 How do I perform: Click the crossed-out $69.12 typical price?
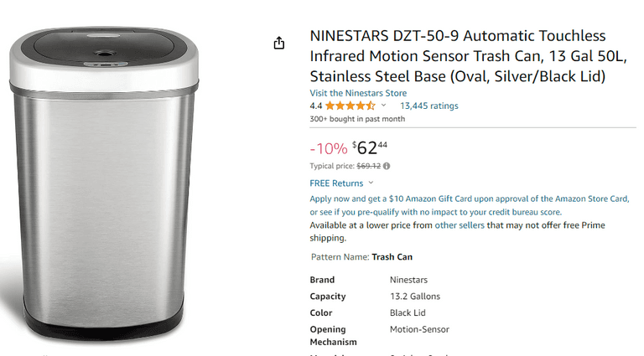(x=368, y=166)
